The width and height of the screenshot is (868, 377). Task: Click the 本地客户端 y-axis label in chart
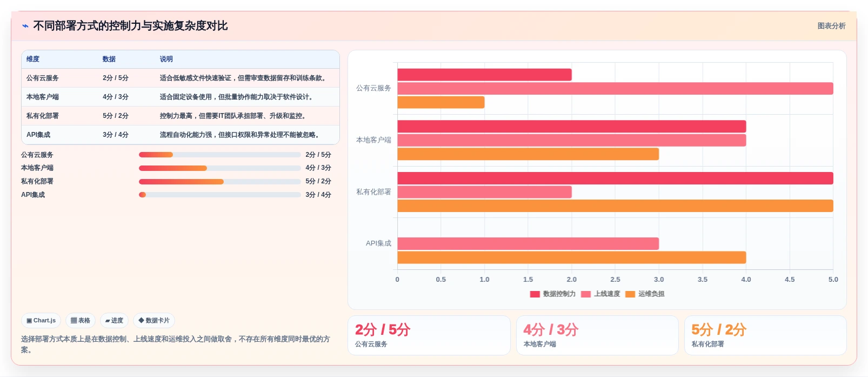click(x=373, y=140)
